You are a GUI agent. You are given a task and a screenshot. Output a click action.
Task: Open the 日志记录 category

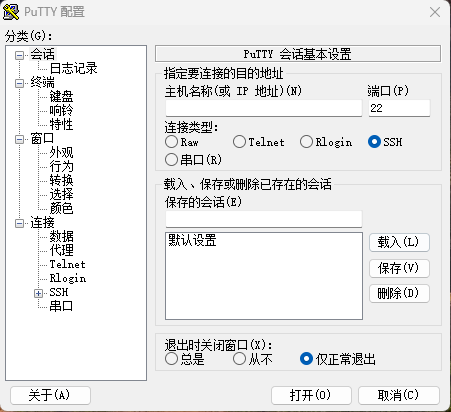(x=73, y=68)
